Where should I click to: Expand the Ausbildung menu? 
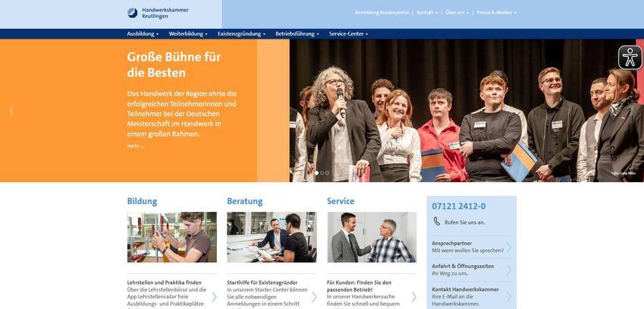point(143,34)
